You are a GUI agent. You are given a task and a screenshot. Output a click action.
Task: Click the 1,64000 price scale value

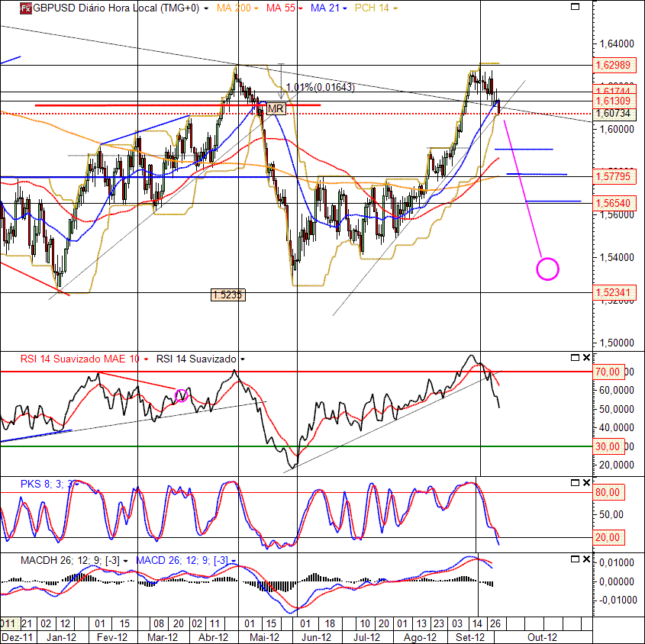[617, 43]
